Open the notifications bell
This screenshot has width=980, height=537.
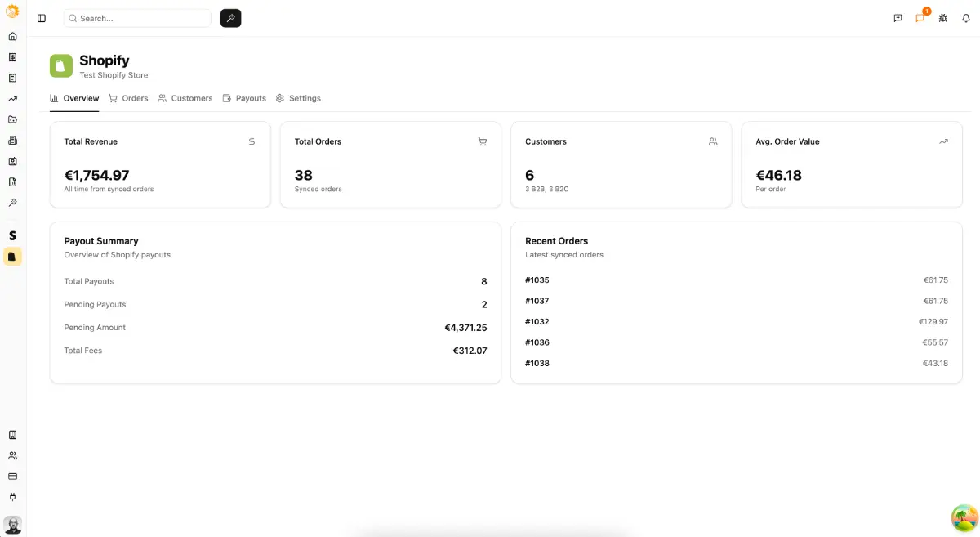tap(966, 18)
